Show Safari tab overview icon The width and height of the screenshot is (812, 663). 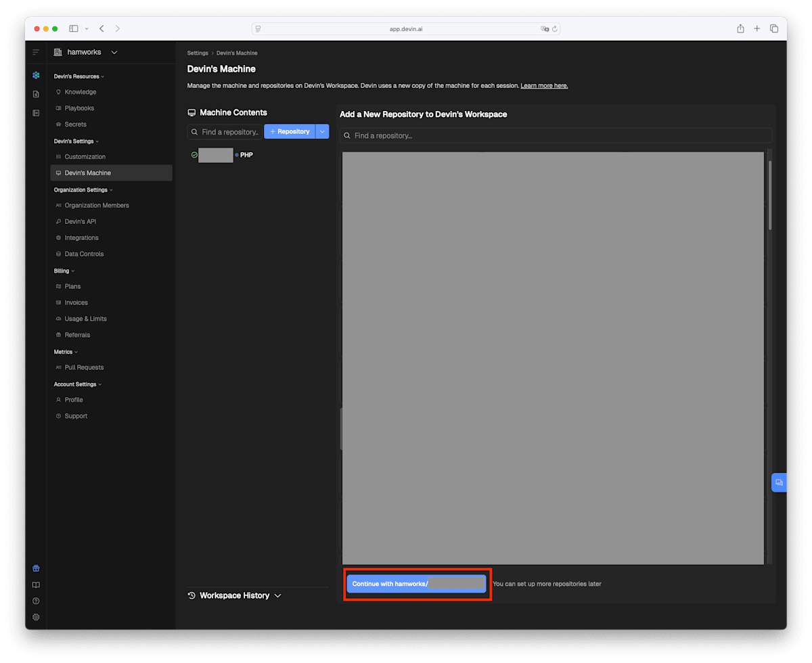click(774, 28)
